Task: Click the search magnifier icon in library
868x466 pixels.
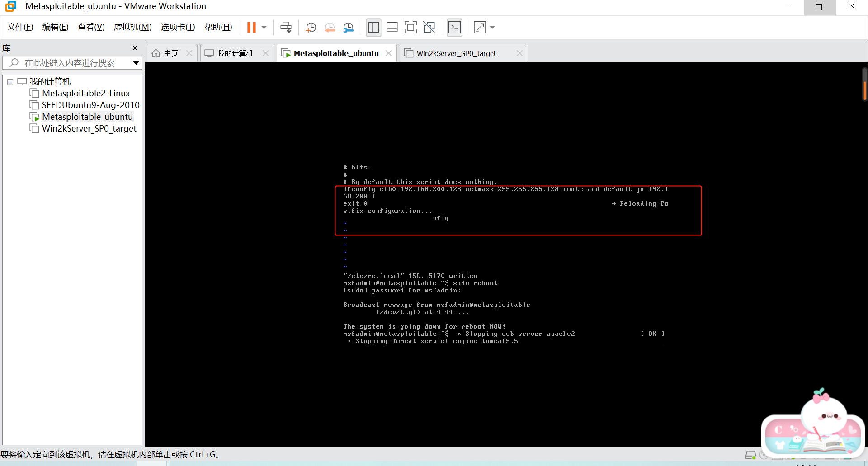Action: pos(14,63)
